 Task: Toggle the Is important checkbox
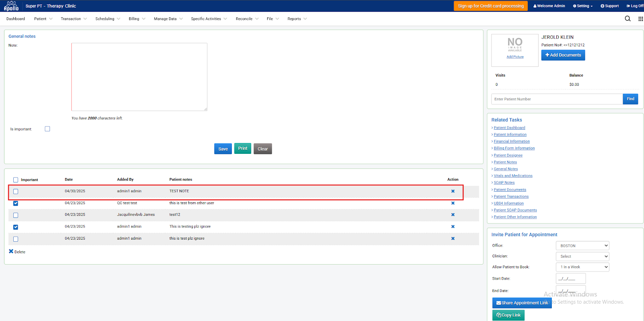pos(47,129)
